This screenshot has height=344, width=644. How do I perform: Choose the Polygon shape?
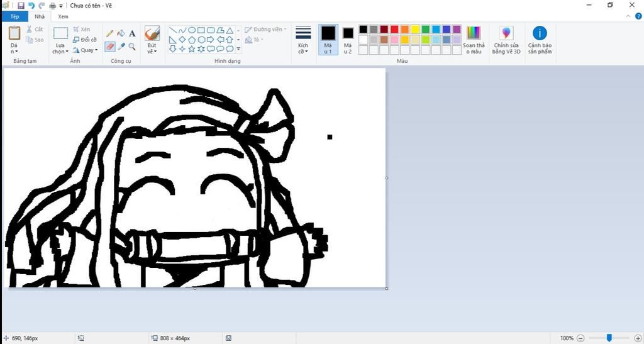(x=220, y=30)
